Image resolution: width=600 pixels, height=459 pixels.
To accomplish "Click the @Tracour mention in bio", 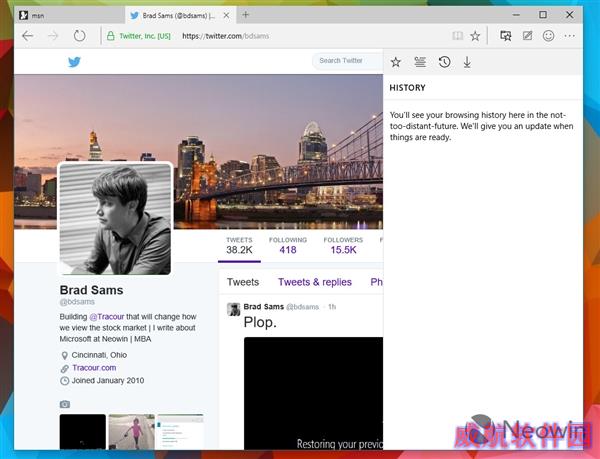I will click(x=107, y=317).
